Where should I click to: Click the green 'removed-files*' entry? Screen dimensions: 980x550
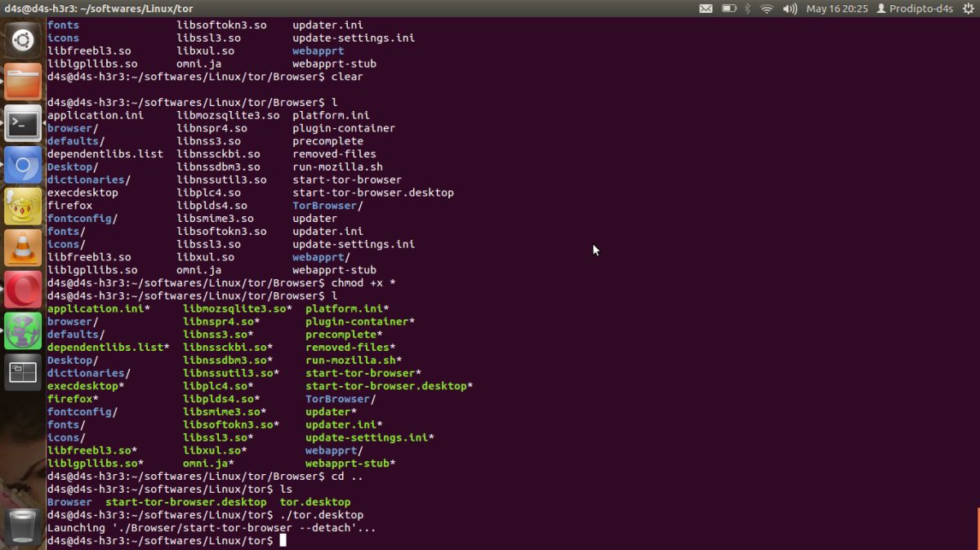point(350,348)
